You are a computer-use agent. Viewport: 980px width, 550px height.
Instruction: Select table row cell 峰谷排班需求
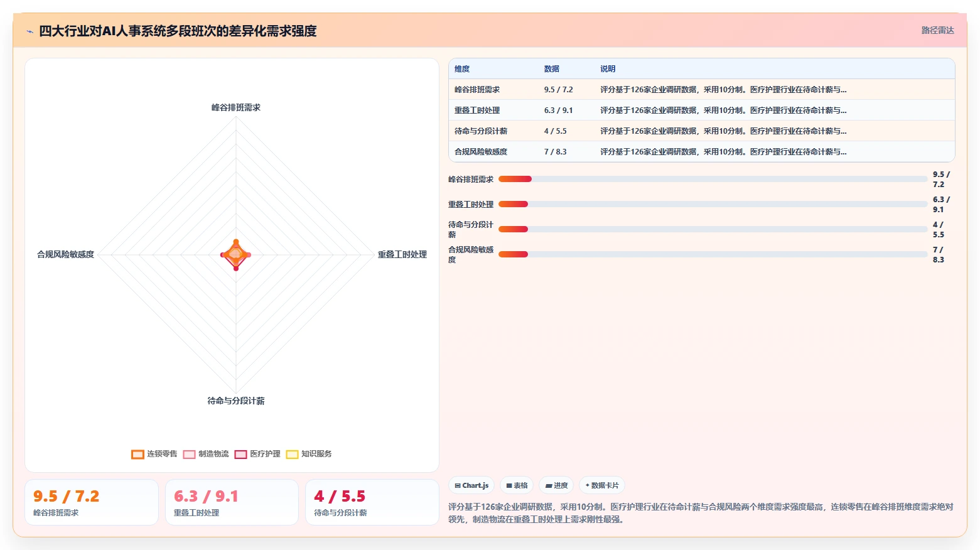click(477, 90)
